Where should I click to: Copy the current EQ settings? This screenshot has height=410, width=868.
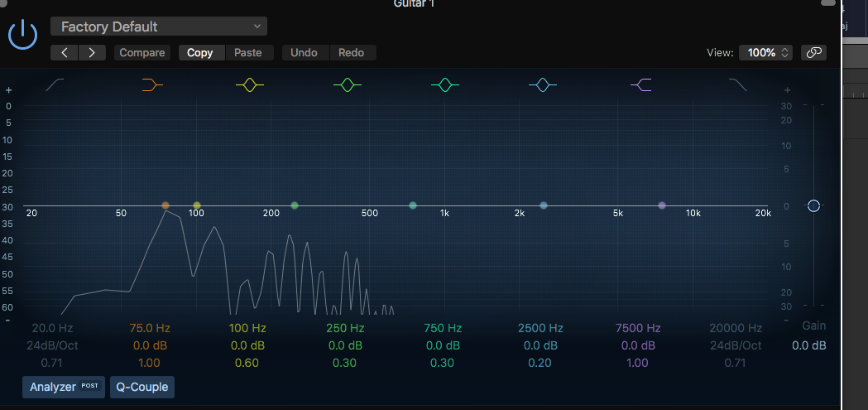(x=200, y=53)
